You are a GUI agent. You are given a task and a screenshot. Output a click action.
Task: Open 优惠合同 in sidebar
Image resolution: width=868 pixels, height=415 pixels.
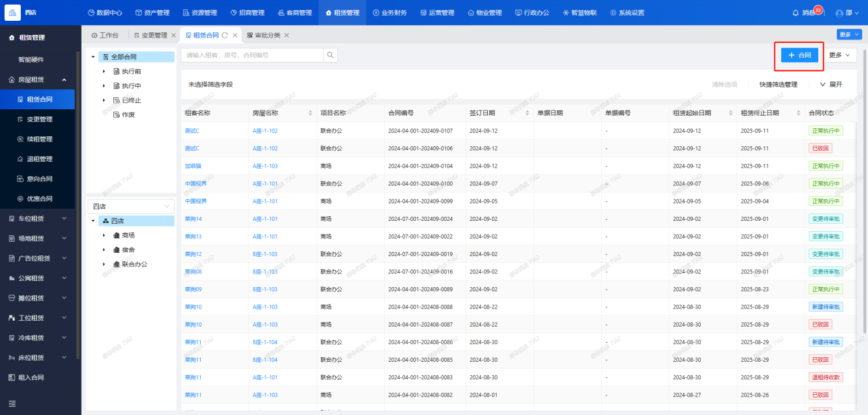tap(40, 199)
